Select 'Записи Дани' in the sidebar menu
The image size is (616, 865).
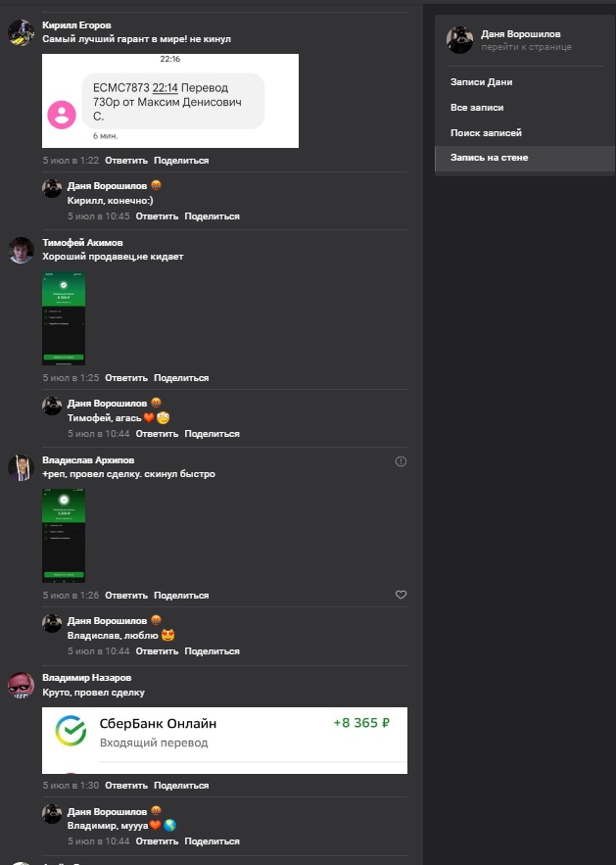pyautogui.click(x=481, y=82)
